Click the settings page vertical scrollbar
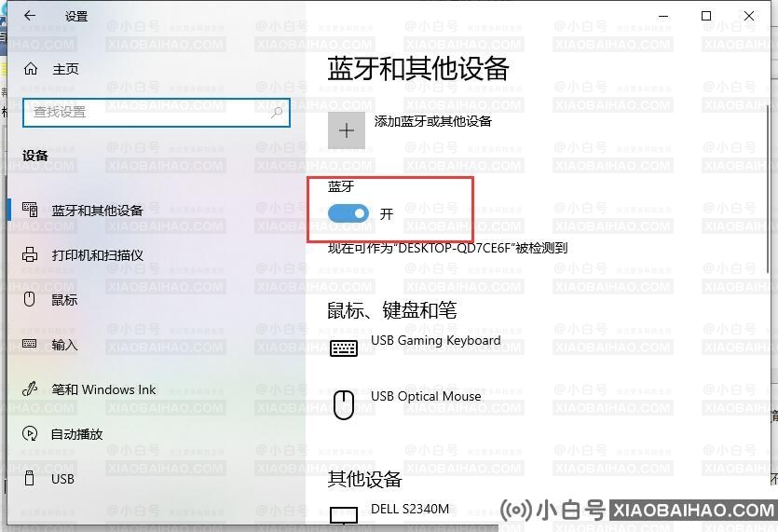The height and width of the screenshot is (532, 778). (x=769, y=188)
